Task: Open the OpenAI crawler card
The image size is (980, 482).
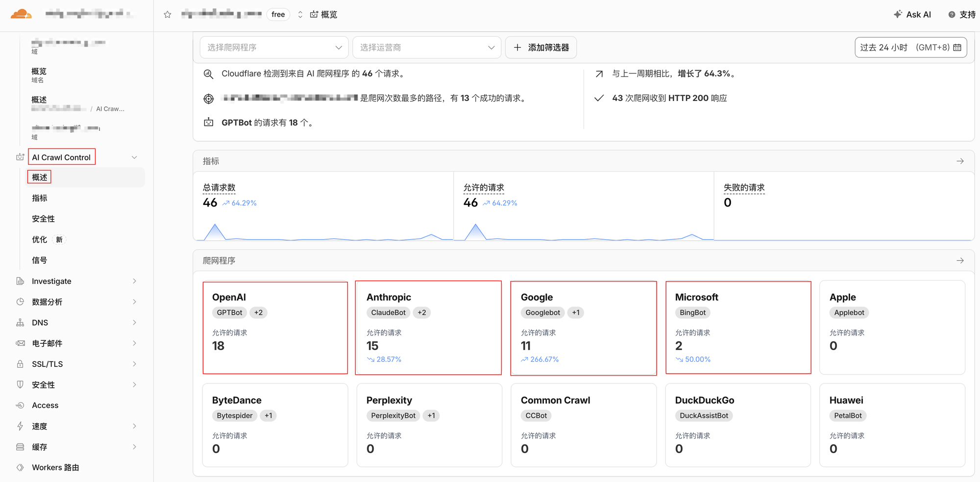Action: (275, 328)
